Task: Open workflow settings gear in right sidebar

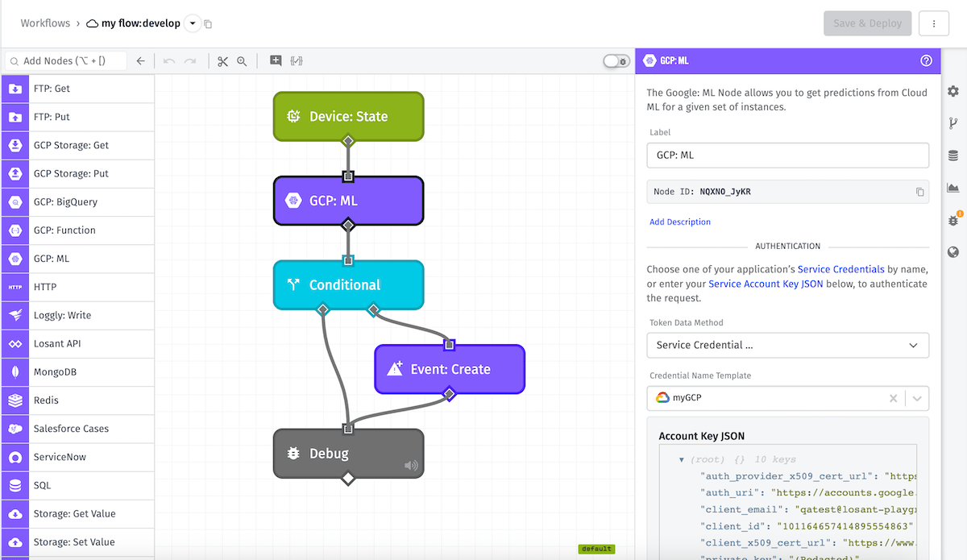Action: 953,91
